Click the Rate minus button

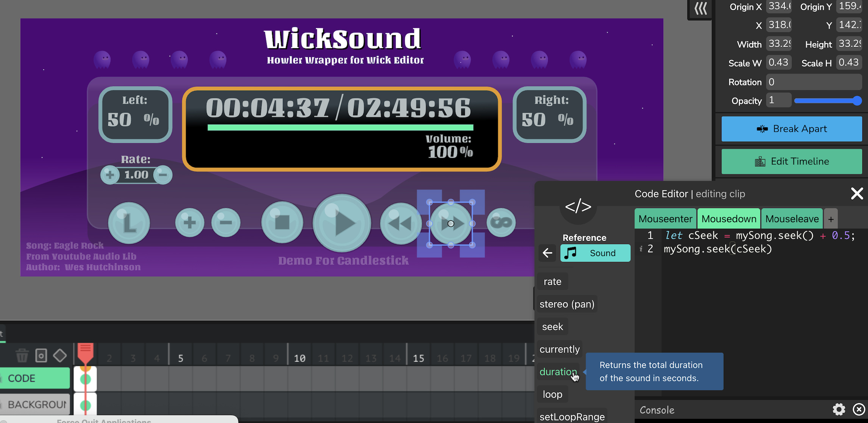point(163,175)
